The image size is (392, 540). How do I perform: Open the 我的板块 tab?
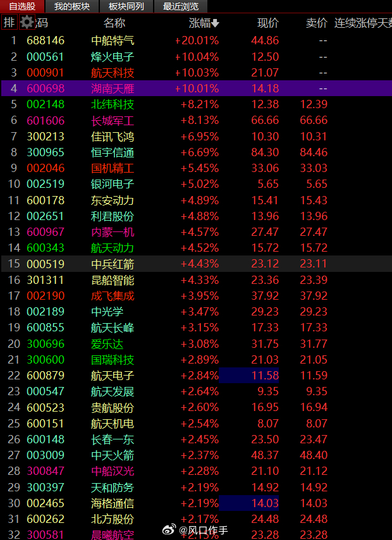click(x=71, y=6)
